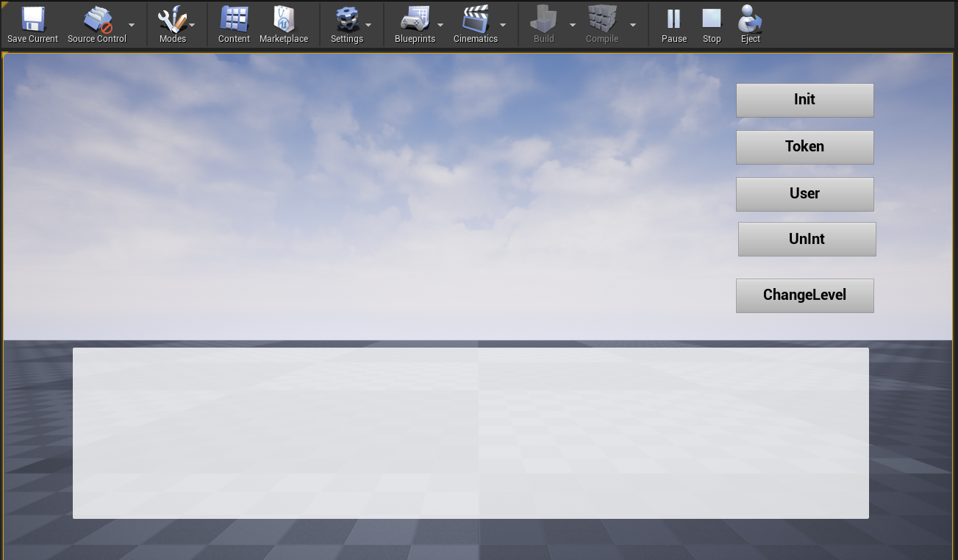
Task: Open Source Control toolbar button
Action: [x=96, y=25]
